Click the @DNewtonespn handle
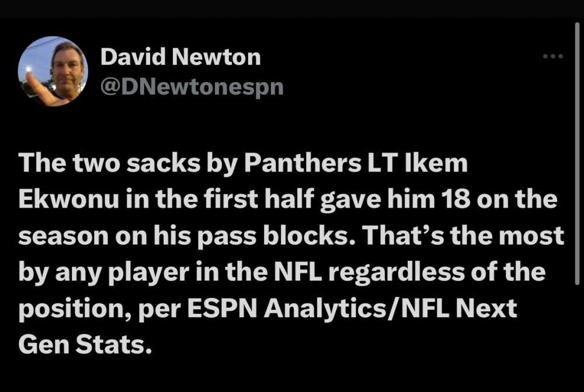This screenshot has height=392, width=584. tap(192, 87)
